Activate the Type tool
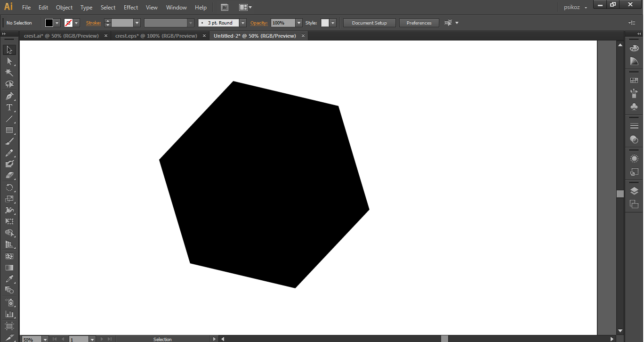The width and height of the screenshot is (644, 342). 9,107
